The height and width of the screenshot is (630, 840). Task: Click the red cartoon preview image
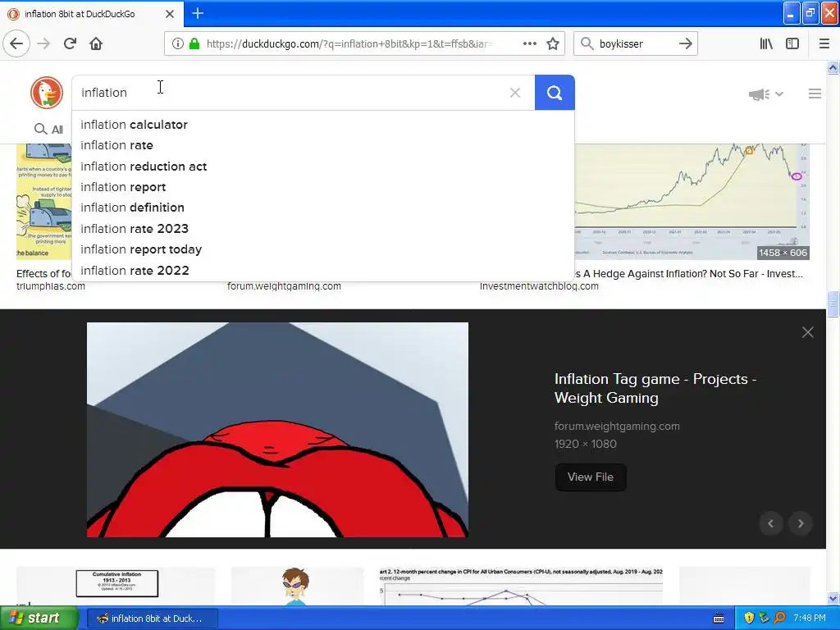point(277,430)
